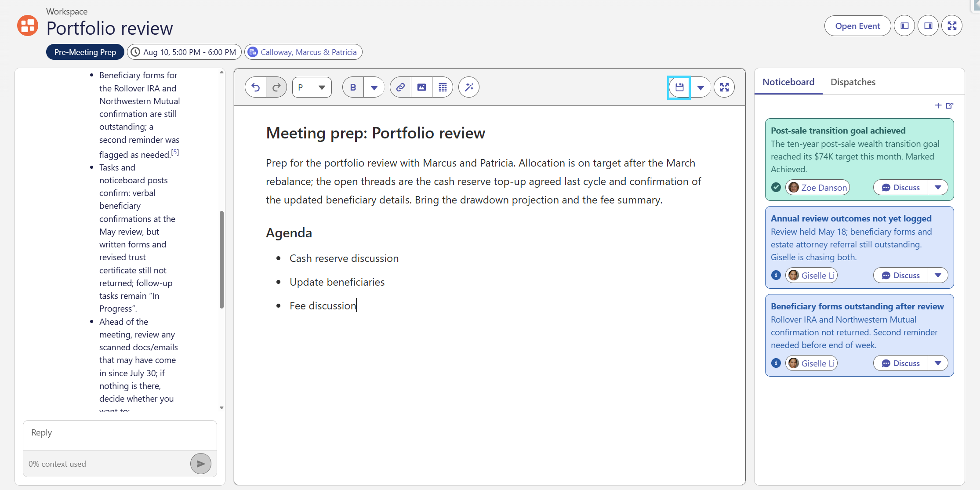Insert a link using the chain icon

(400, 87)
